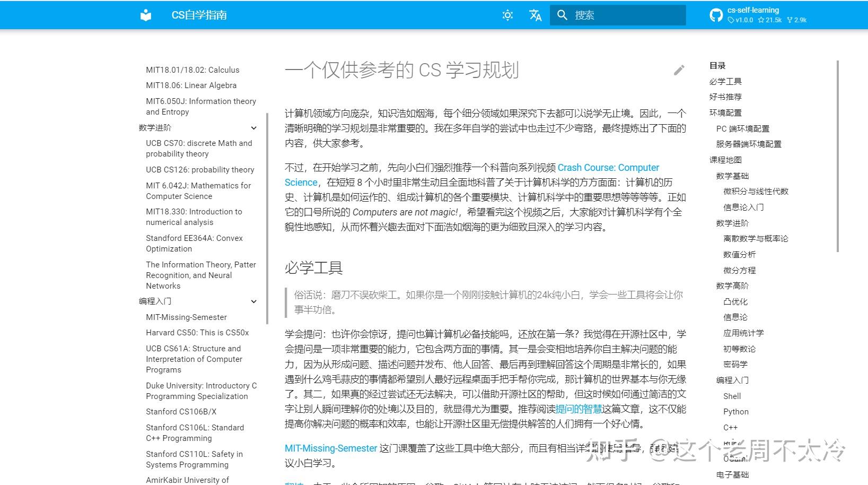Toggle the brightness/theme icon in navbar

click(x=507, y=15)
